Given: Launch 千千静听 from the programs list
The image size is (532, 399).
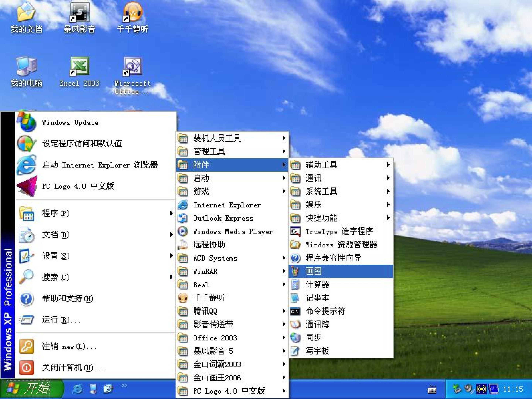Looking at the screenshot, I should click(x=232, y=298).
